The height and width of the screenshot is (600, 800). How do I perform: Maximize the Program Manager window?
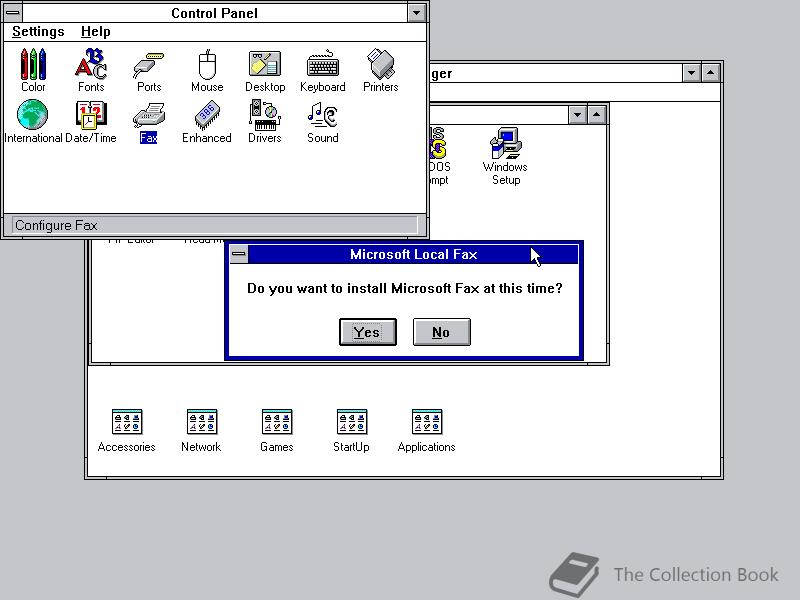[x=711, y=73]
